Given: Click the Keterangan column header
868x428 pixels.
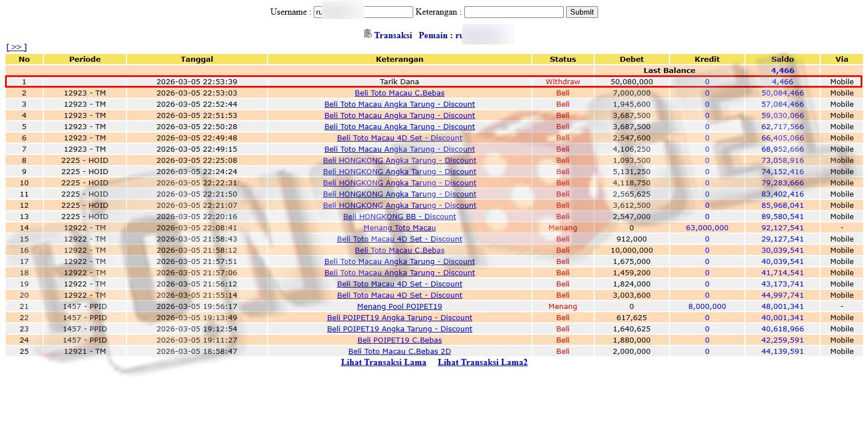Looking at the screenshot, I should coord(399,59).
